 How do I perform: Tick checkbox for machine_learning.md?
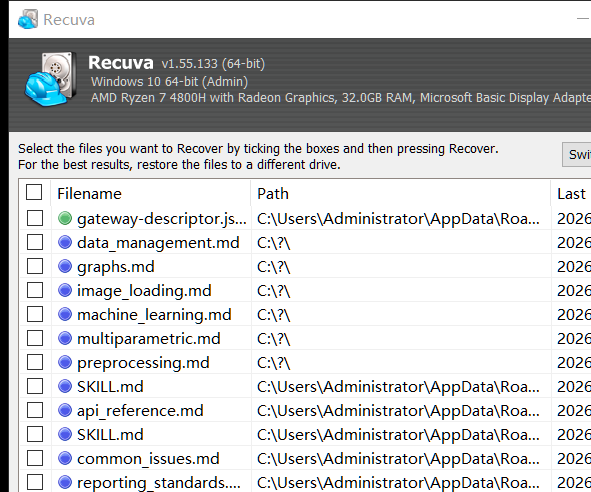35,314
